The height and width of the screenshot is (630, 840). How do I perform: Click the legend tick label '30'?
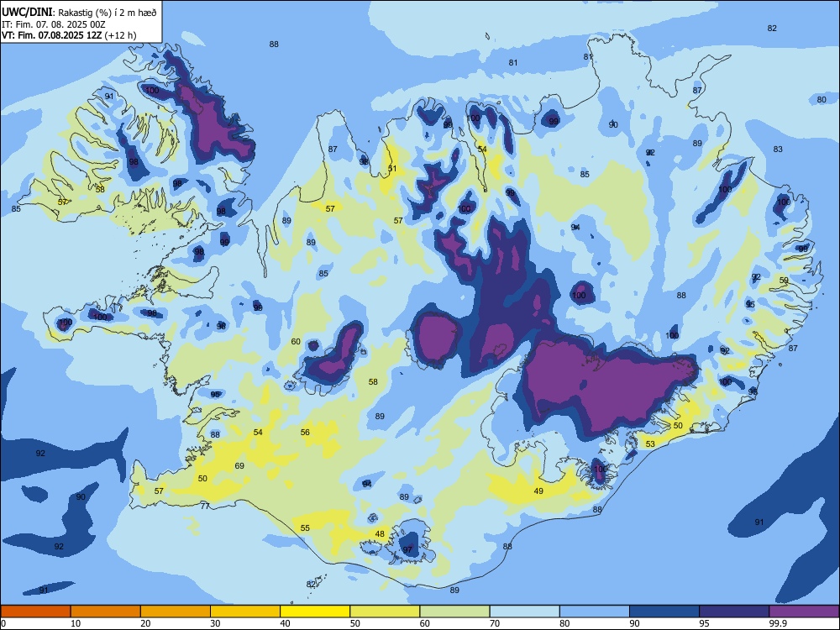click(x=215, y=623)
